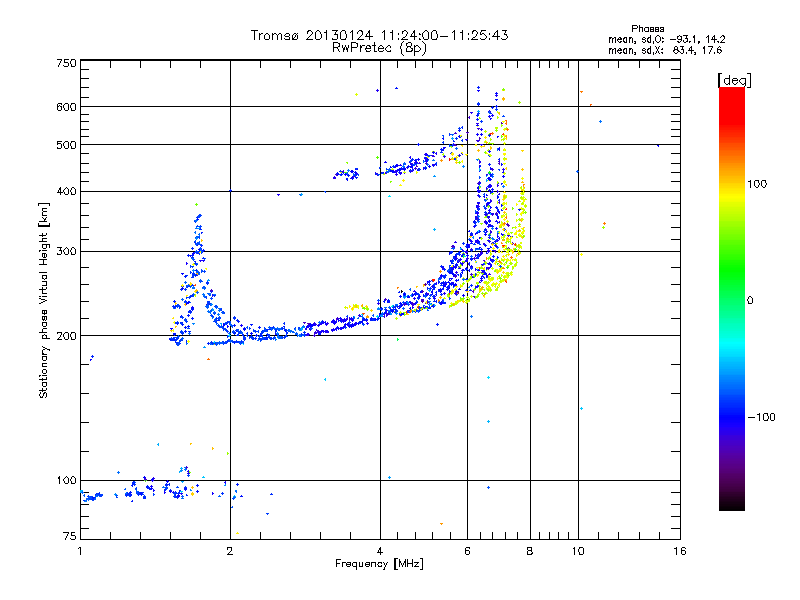Click the y-axis tick label '600'
This screenshot has width=800, height=600.
click(66, 107)
